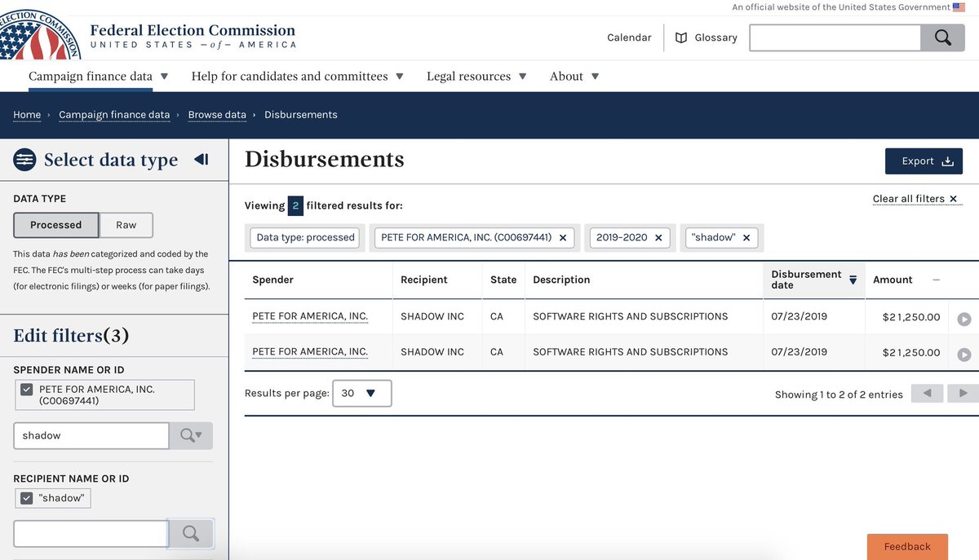Click the Description column header
The image size is (979, 560).
click(561, 280)
